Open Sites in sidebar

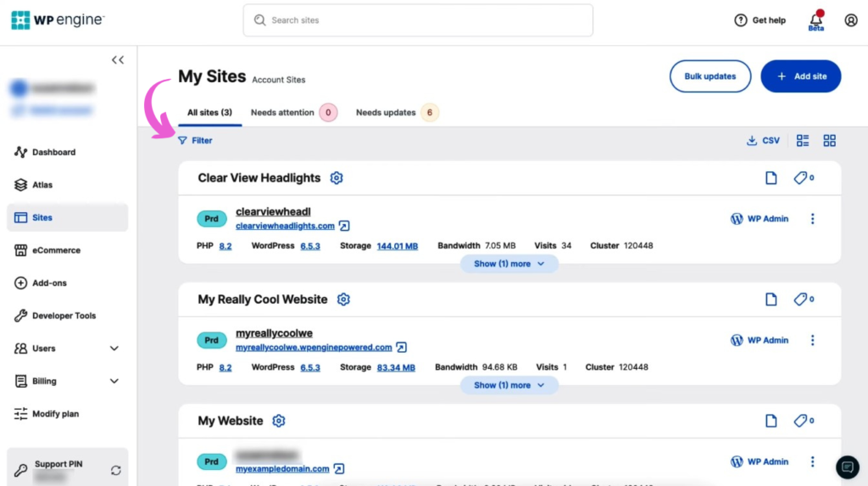tap(68, 218)
